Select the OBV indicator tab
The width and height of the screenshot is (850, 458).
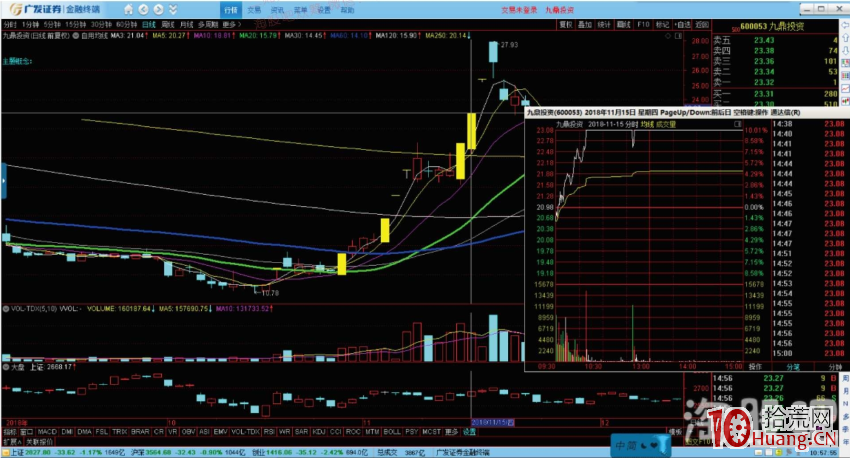tap(188, 431)
